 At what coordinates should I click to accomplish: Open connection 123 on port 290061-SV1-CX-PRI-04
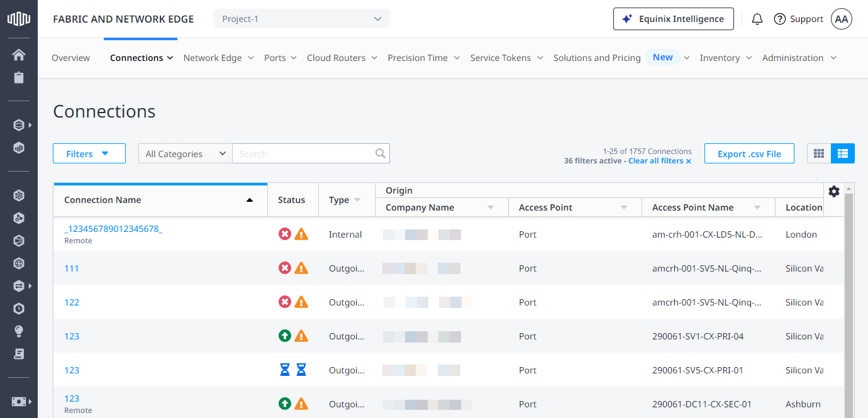point(72,336)
